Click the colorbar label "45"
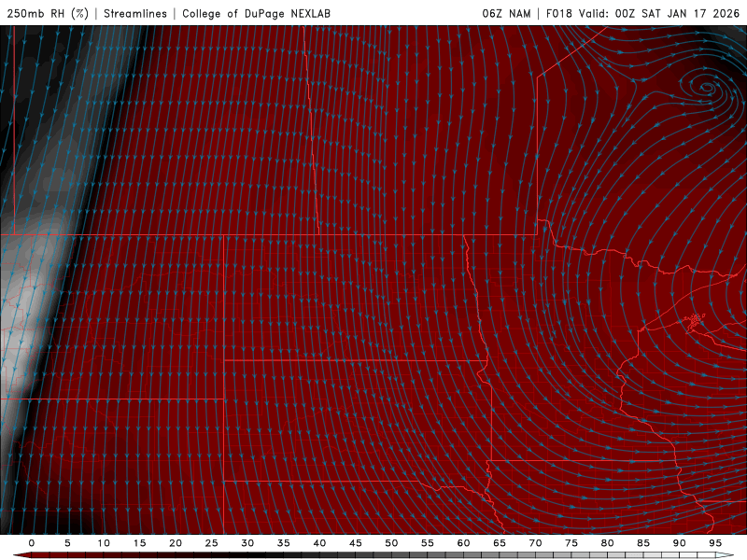This screenshot has height=560, width=747. 356,543
